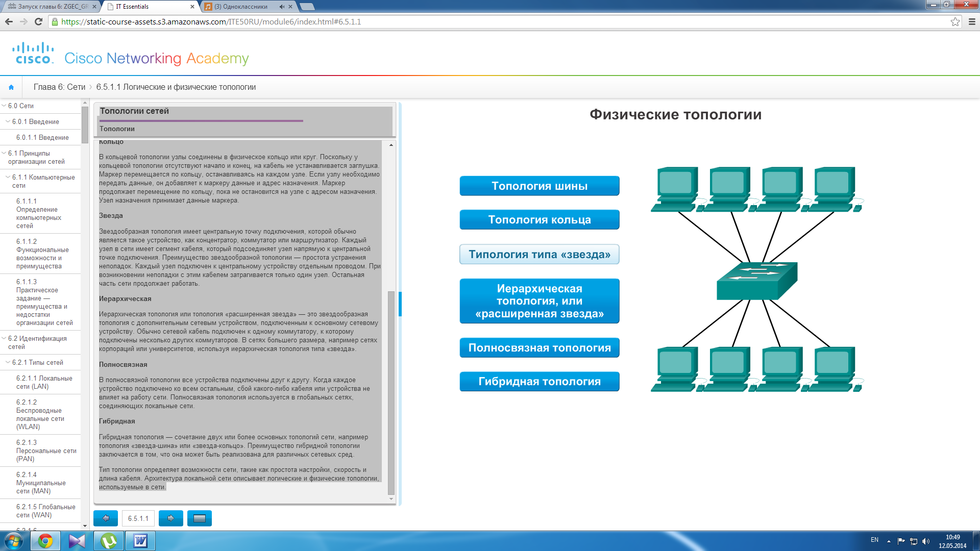Viewport: 980px width, 551px height.
Task: Click sidebar scroll down arrow
Action: pos(85,525)
